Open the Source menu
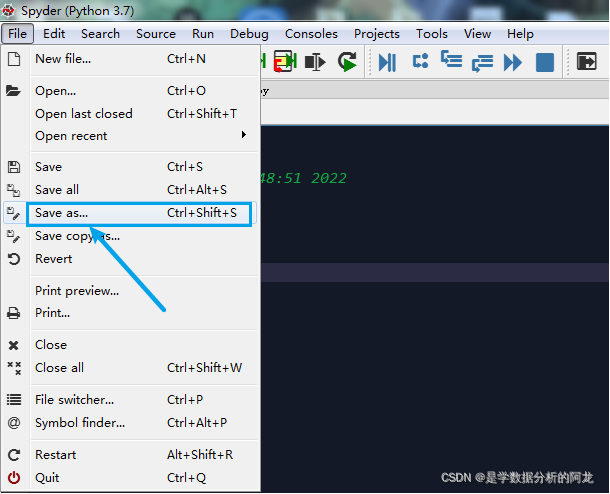610x494 pixels. [x=156, y=34]
